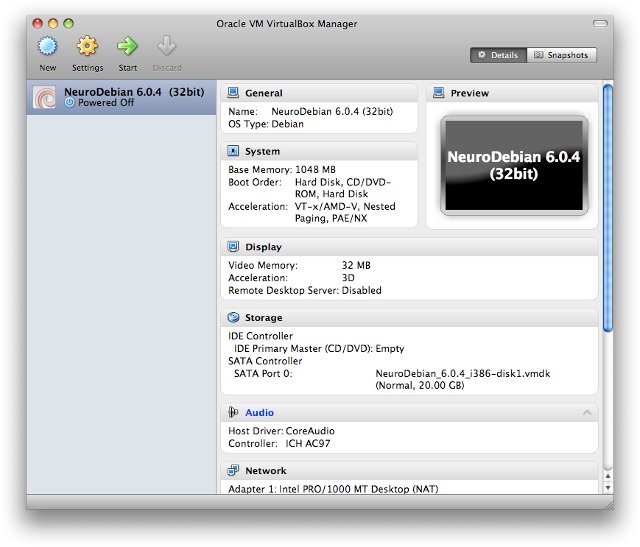Click 'Host Driver: CoreAudio' text

click(x=281, y=431)
